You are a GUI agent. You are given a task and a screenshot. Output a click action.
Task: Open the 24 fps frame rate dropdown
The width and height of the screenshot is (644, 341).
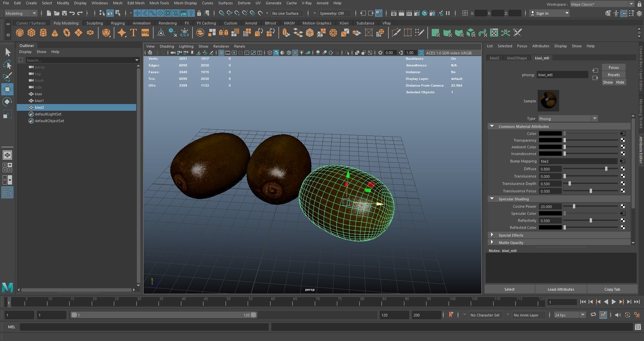click(x=570, y=315)
